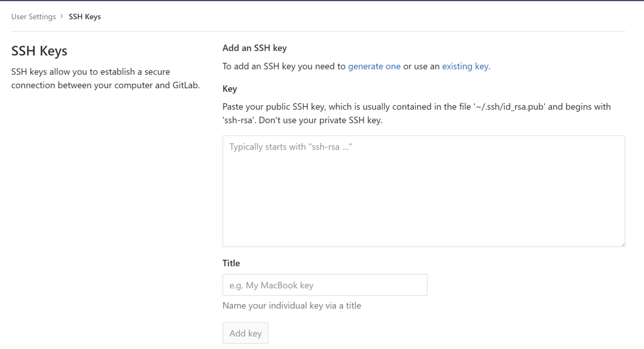Click the 'Key' field label
644x349 pixels.
click(230, 88)
